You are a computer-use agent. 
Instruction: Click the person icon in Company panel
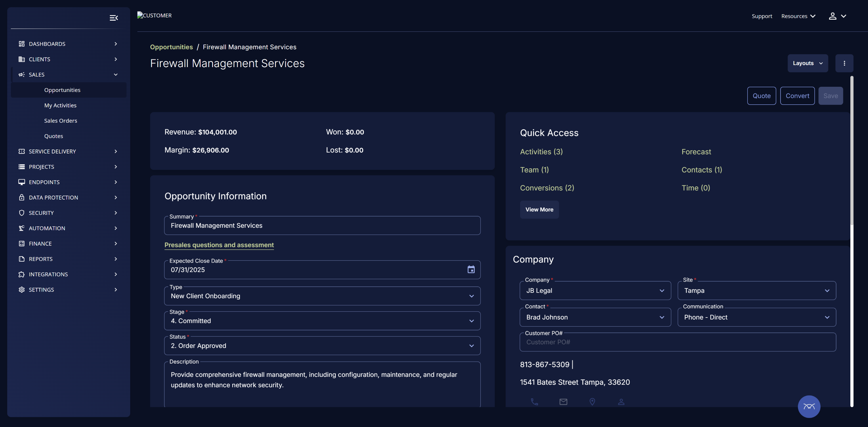point(621,402)
